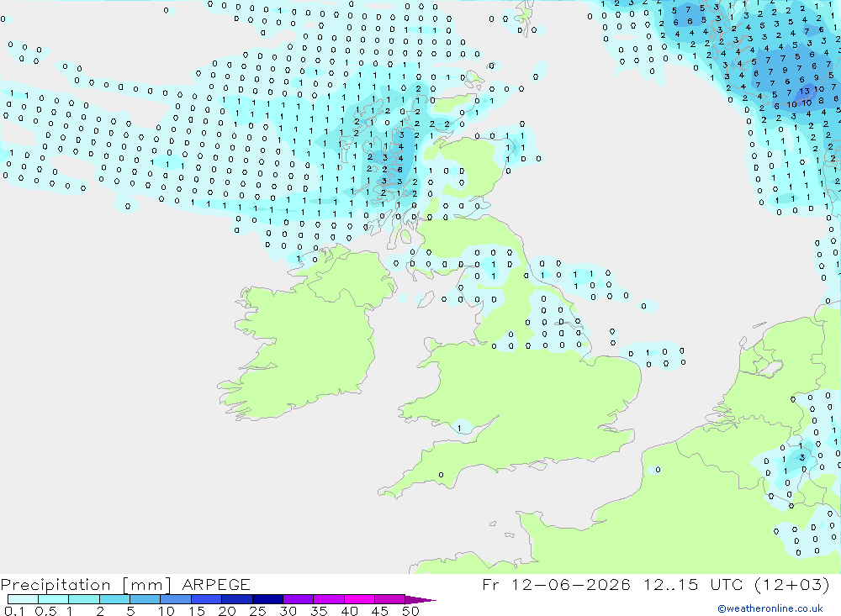Pick the legend swatch between 25 and 30
Screen dimensions: 841x616
tap(267, 599)
